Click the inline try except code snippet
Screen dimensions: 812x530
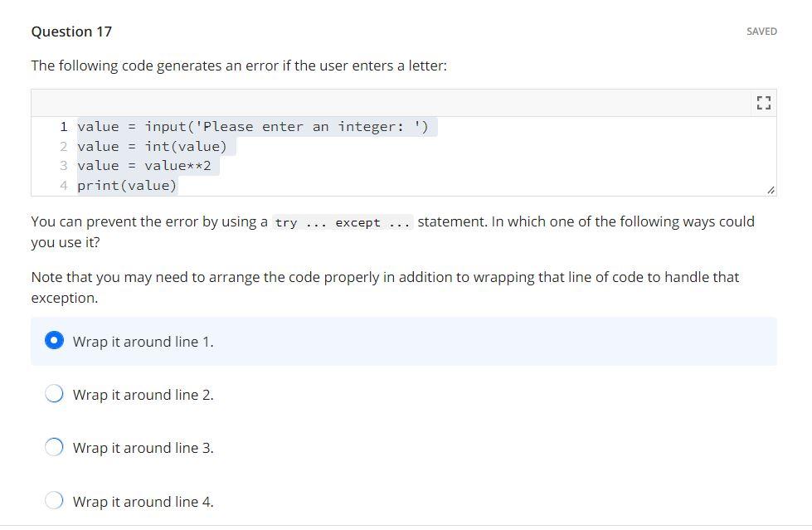[343, 222]
